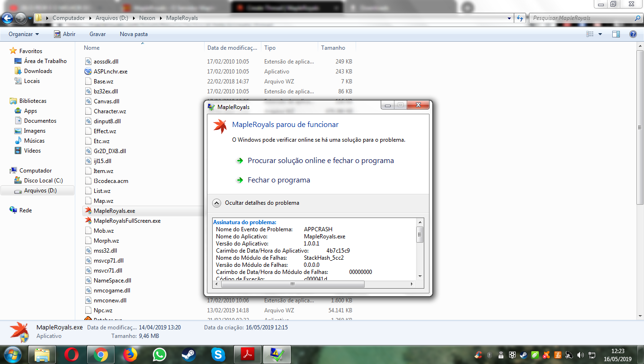Open Adobe Reader from the taskbar

click(x=248, y=355)
